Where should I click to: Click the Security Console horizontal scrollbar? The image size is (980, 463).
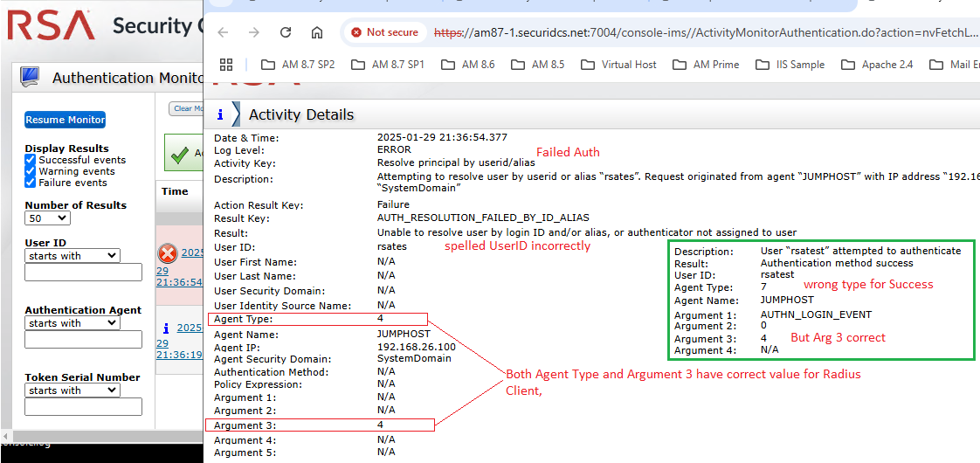(102, 436)
